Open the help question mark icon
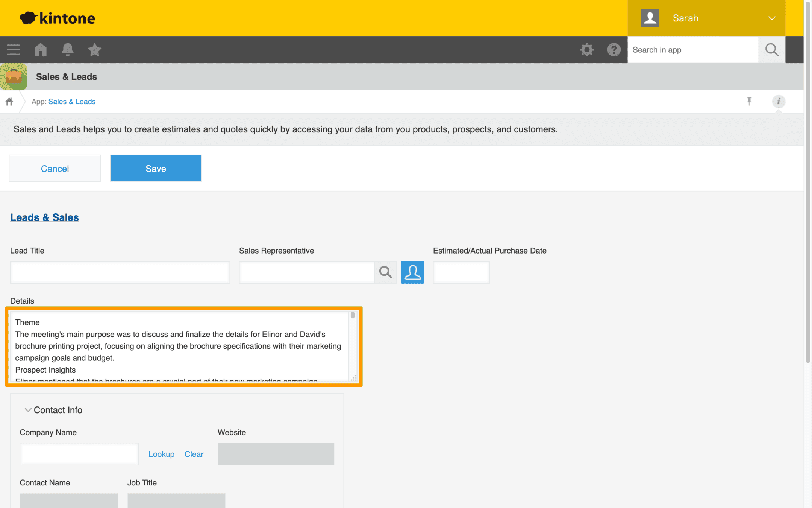Image resolution: width=812 pixels, height=508 pixels. click(x=614, y=50)
